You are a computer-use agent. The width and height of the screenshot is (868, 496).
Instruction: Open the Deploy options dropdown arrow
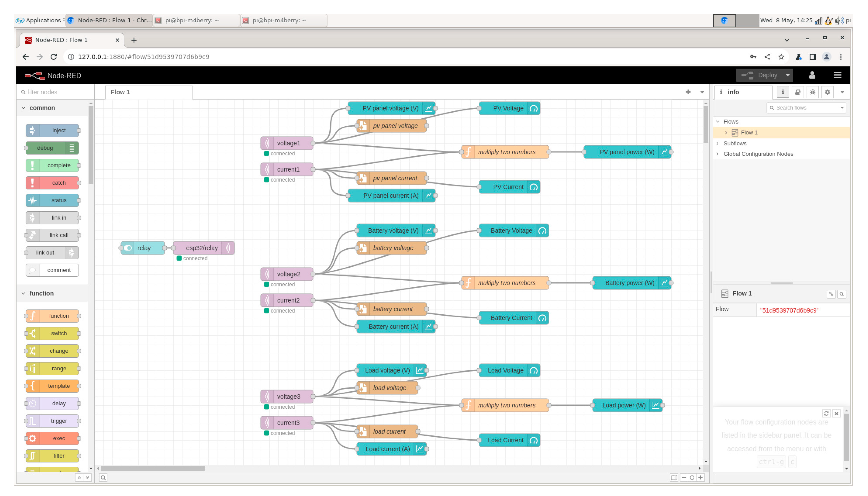click(x=788, y=75)
